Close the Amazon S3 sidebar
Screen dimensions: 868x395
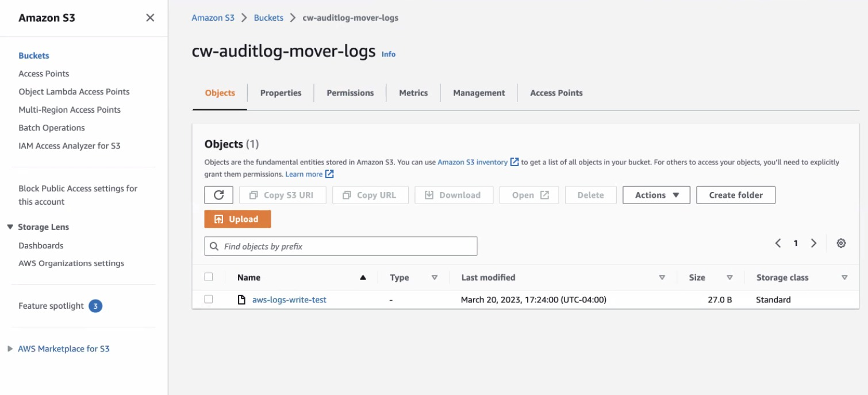pyautogui.click(x=150, y=18)
